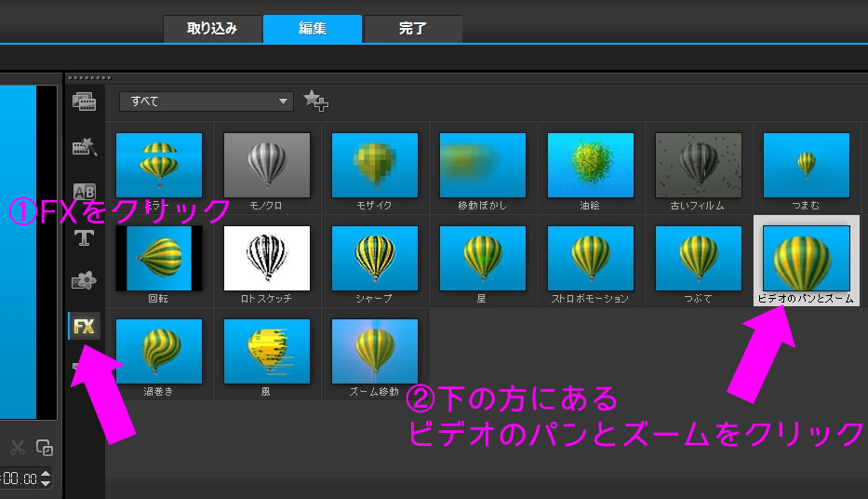Switch to the 完了 tab
868x499 pixels.
(412, 29)
